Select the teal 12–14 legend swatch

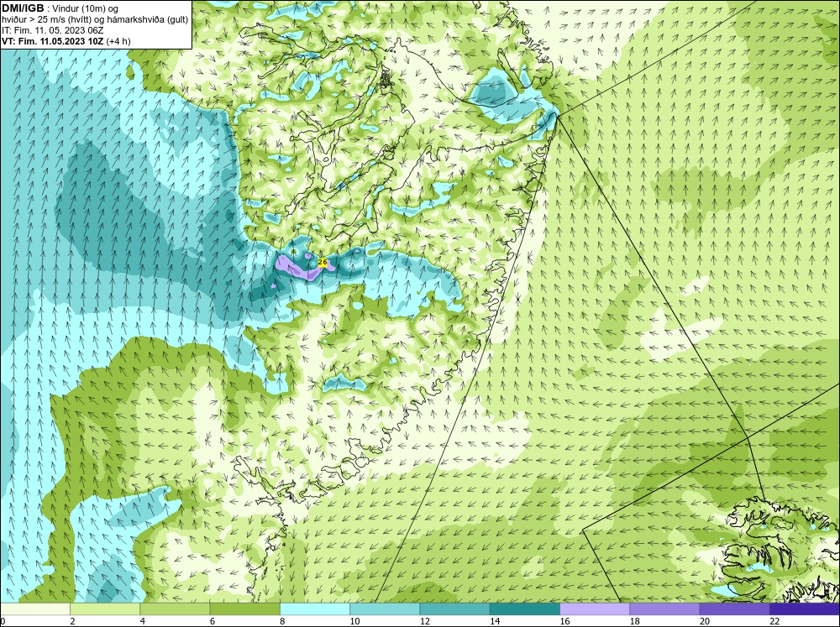point(454,609)
